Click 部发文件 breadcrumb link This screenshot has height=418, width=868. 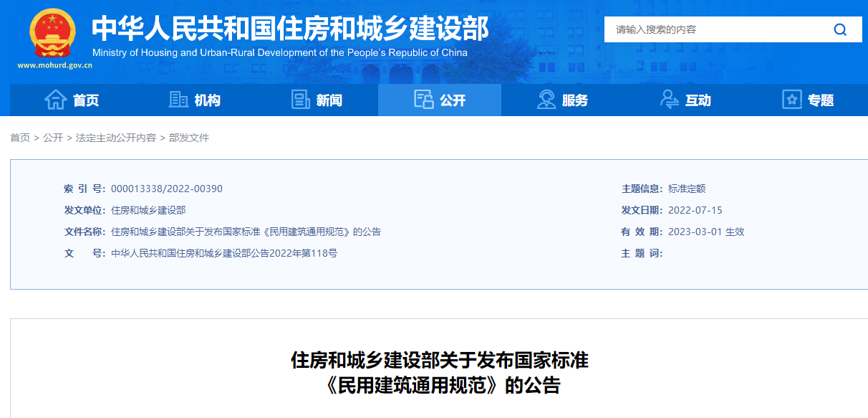tap(189, 138)
